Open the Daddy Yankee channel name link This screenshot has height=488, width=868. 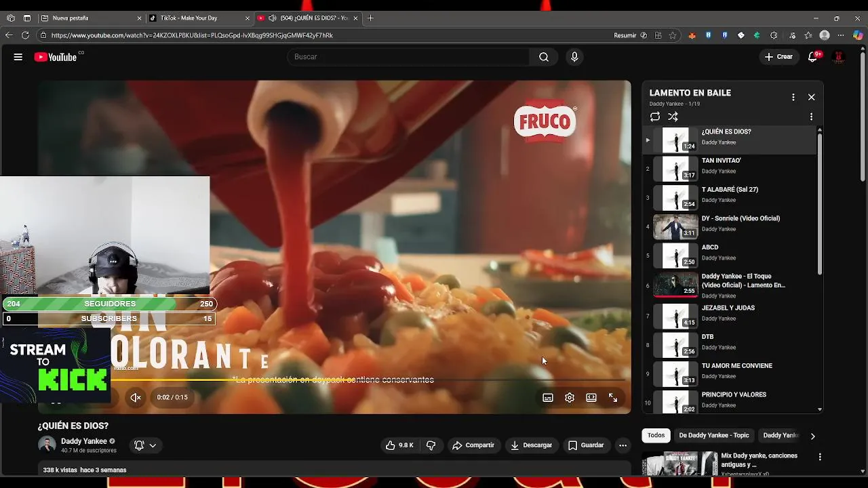click(84, 441)
